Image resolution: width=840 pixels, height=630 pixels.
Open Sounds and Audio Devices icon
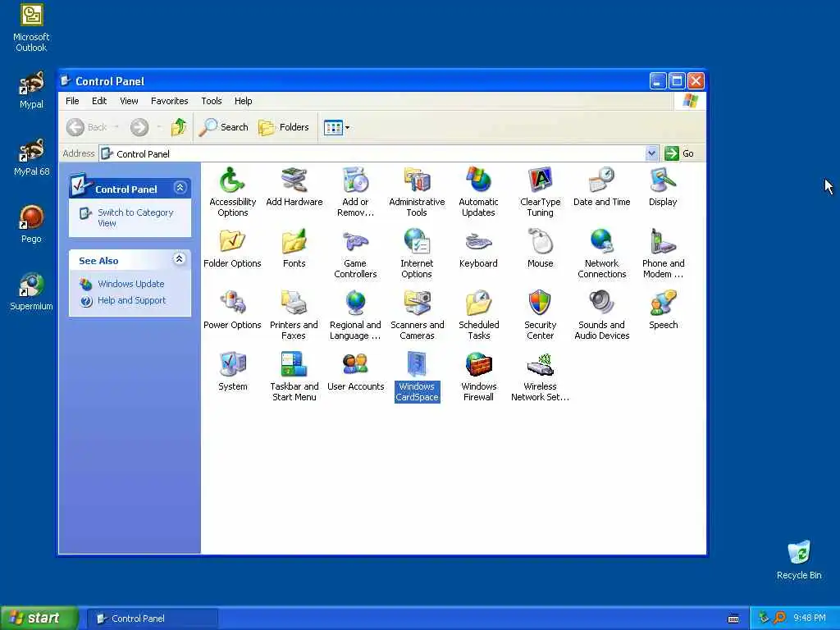pyautogui.click(x=601, y=314)
